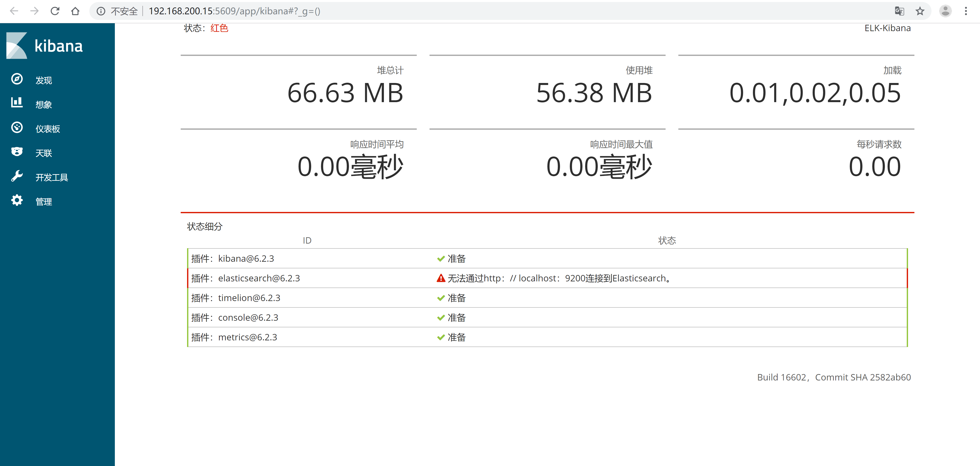
Task: Reload the current page
Action: tap(55, 11)
